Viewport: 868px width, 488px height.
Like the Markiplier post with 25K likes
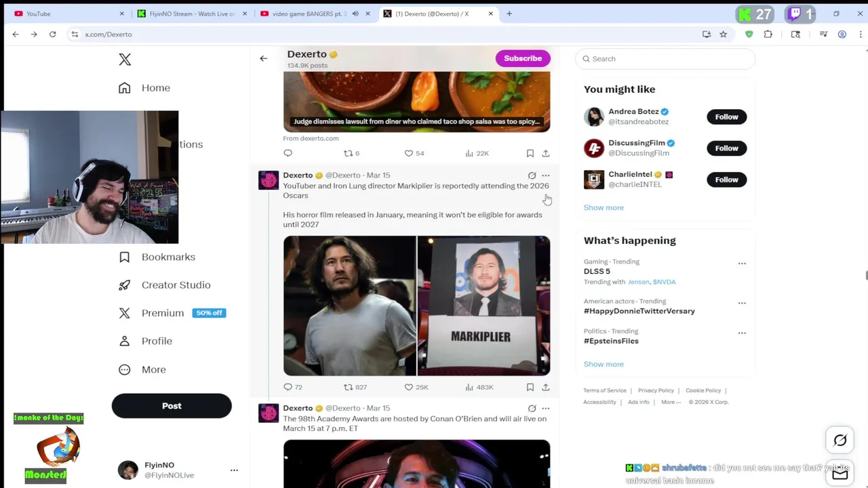pyautogui.click(x=416, y=387)
